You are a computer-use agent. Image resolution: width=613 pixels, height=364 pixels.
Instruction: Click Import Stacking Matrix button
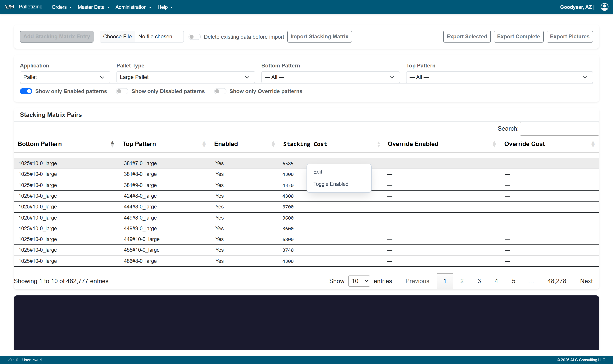(320, 37)
